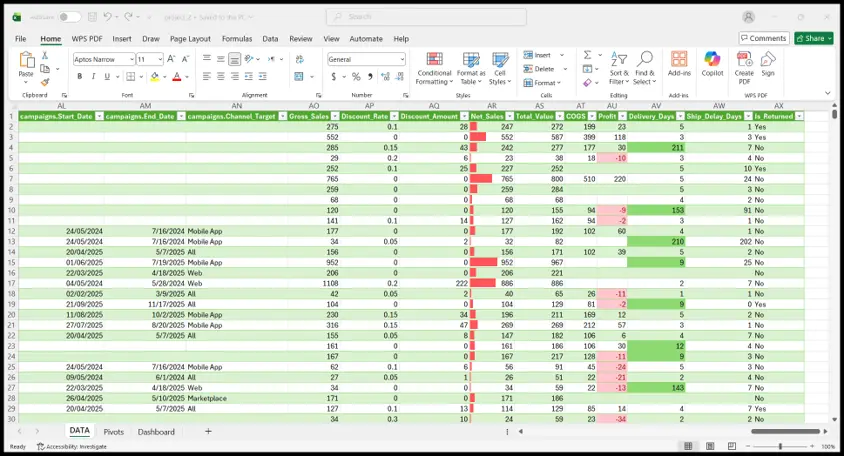Open Find & Select menu

click(645, 68)
